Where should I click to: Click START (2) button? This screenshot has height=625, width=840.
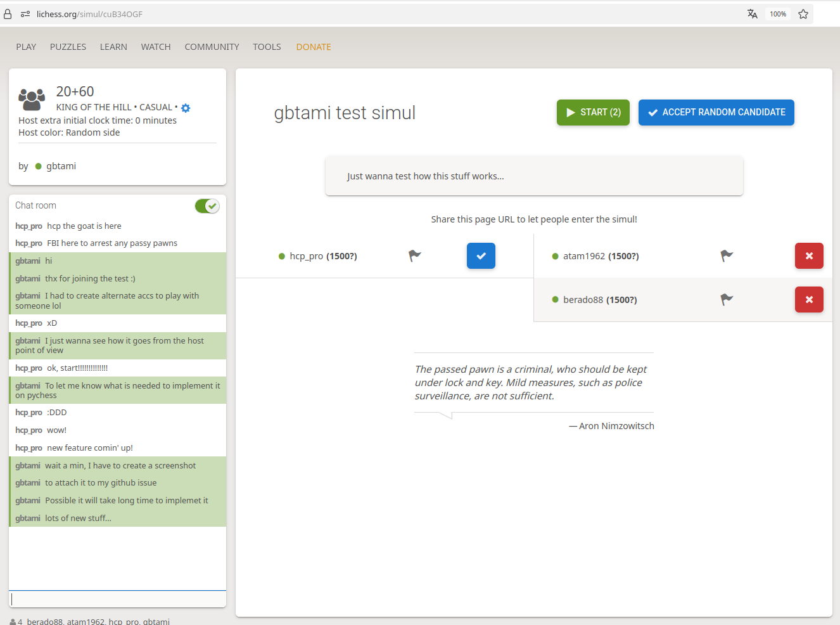[x=593, y=112]
